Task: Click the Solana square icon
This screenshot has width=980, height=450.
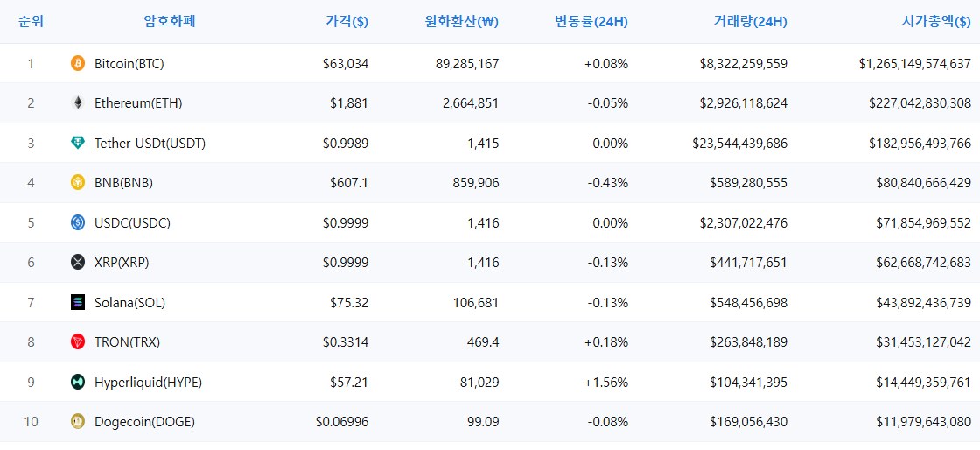Action: coord(78,303)
